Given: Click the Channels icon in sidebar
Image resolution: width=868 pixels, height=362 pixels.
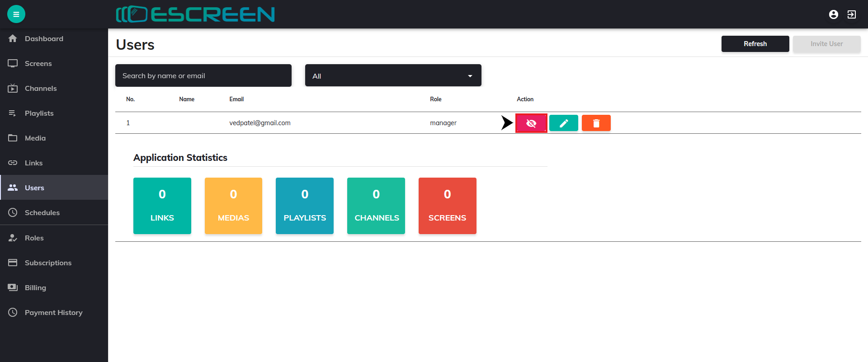Looking at the screenshot, I should [x=13, y=88].
